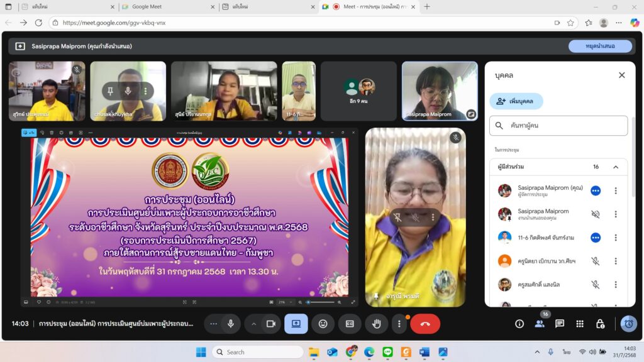Open the activities grid icon
This screenshot has height=362, width=644.
pos(580,324)
